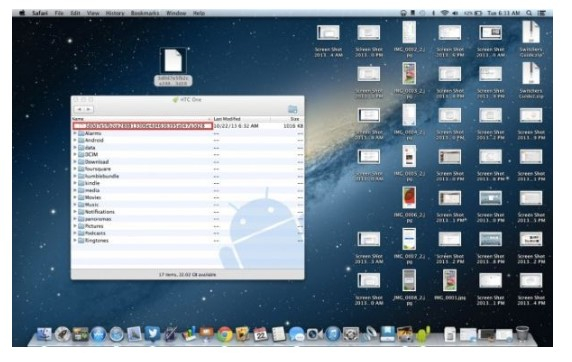Sort by the Size column header

tap(287, 119)
